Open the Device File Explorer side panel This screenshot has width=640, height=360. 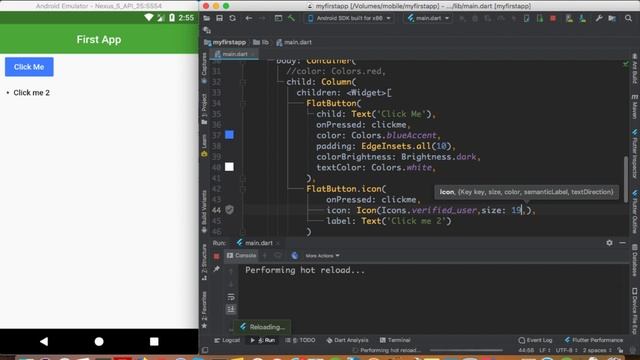coord(635,311)
